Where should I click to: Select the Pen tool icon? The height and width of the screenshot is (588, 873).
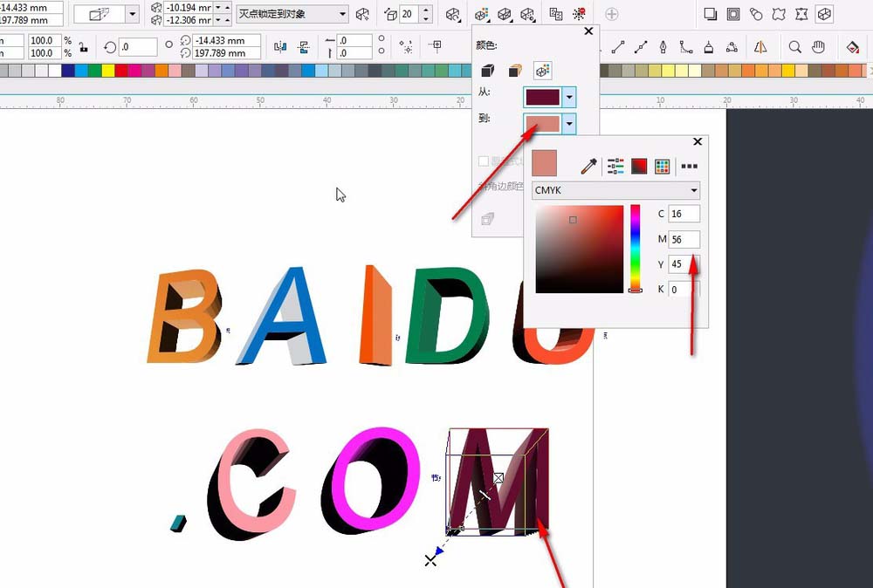(x=663, y=47)
